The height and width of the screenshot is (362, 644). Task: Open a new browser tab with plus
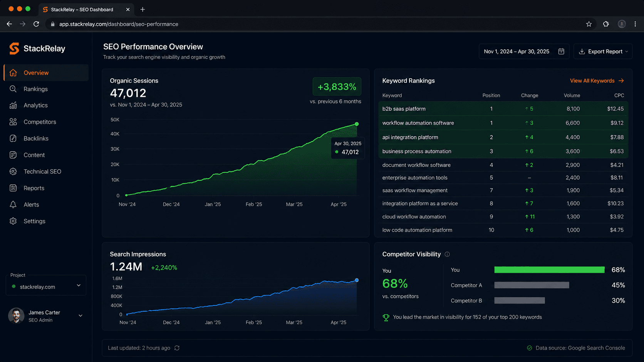pyautogui.click(x=143, y=9)
